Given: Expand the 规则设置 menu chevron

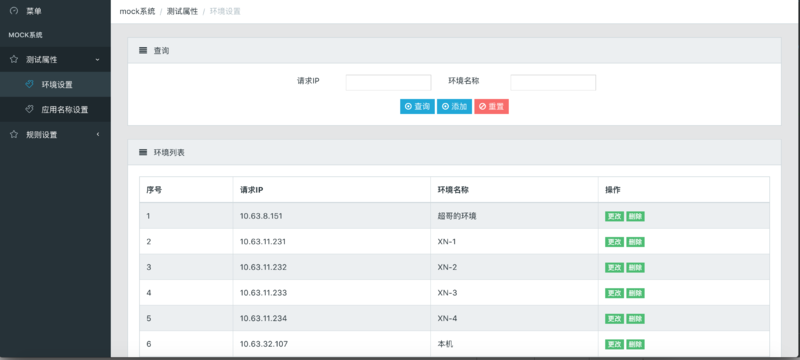Looking at the screenshot, I should (x=97, y=135).
